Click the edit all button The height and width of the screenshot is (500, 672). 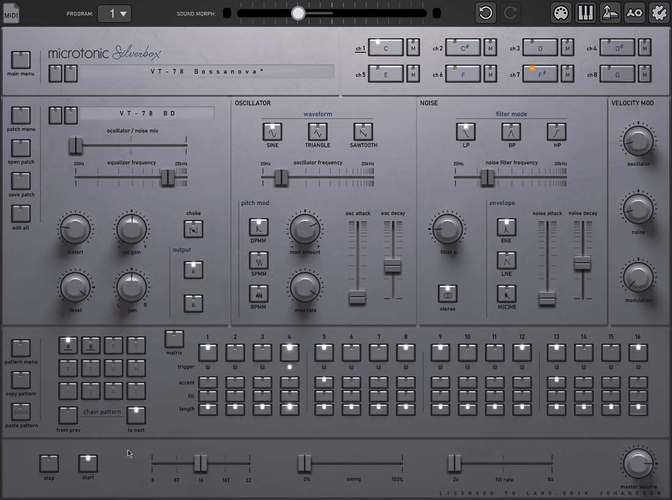21,214
